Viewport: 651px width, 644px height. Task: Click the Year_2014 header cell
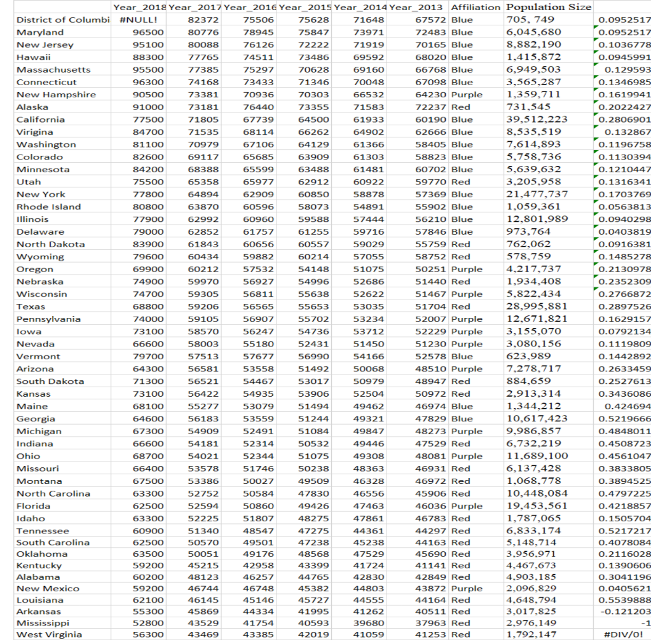[360, 7]
